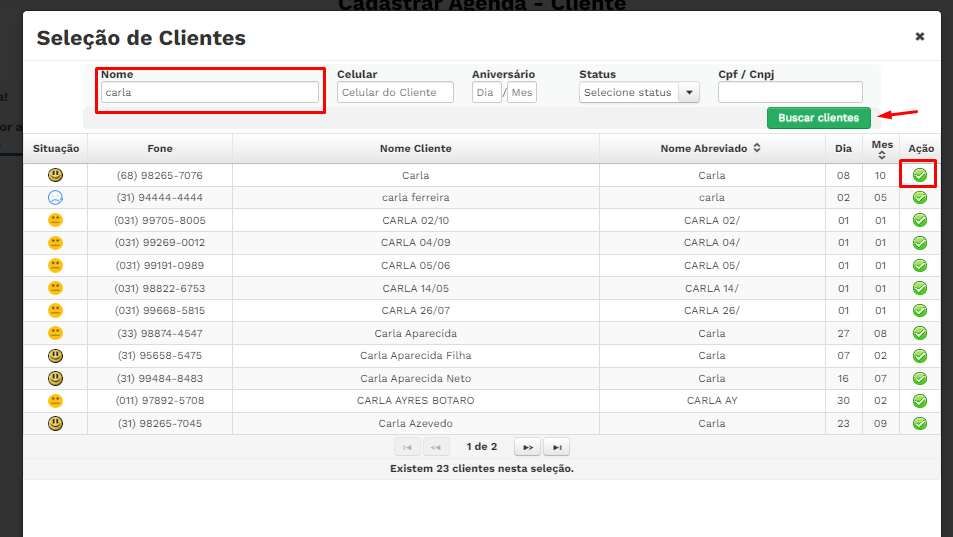The image size is (953, 537).
Task: Click the Cpf / Cnpj input field
Action: click(789, 92)
